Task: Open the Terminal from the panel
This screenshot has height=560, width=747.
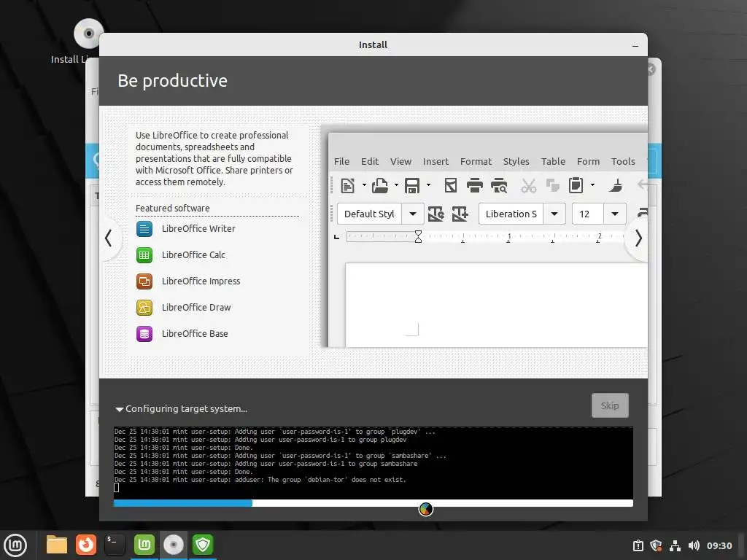Action: coord(115,545)
